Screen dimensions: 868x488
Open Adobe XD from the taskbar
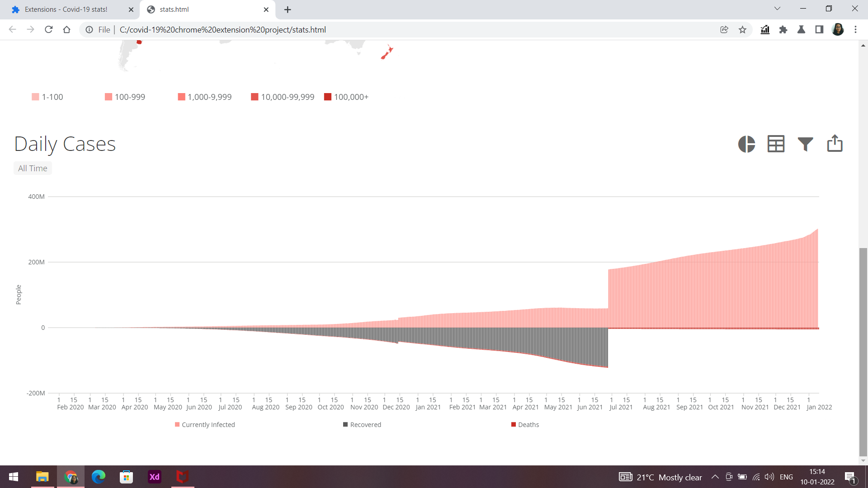(x=155, y=477)
